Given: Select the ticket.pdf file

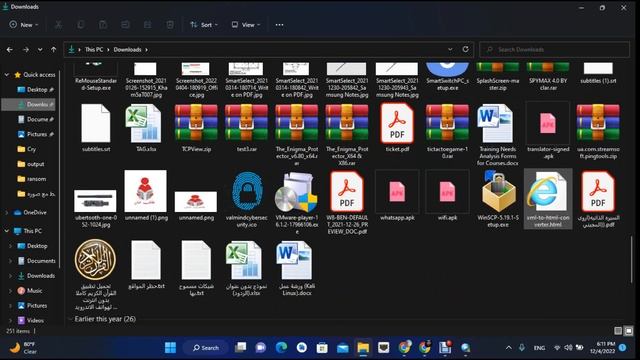Looking at the screenshot, I should pyautogui.click(x=397, y=128).
